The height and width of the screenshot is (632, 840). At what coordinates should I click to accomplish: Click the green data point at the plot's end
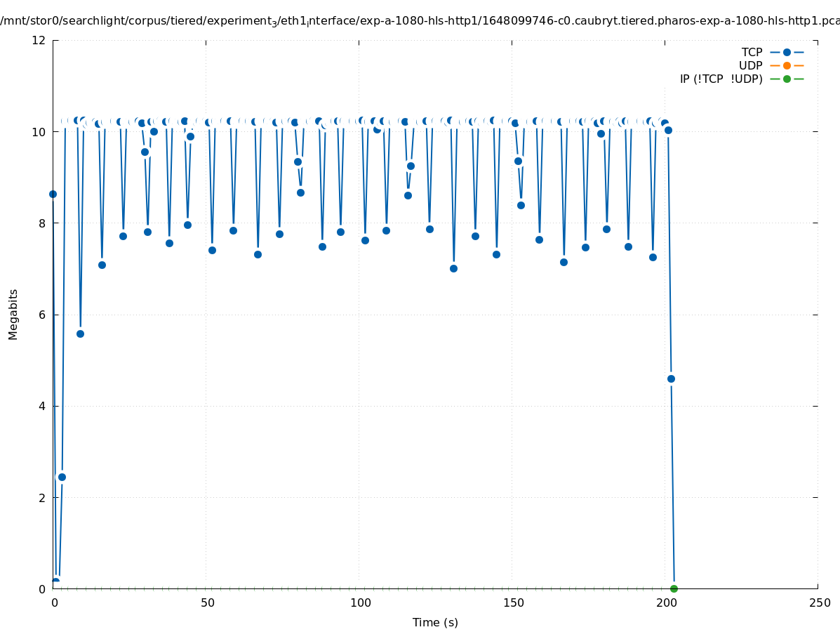(x=674, y=588)
